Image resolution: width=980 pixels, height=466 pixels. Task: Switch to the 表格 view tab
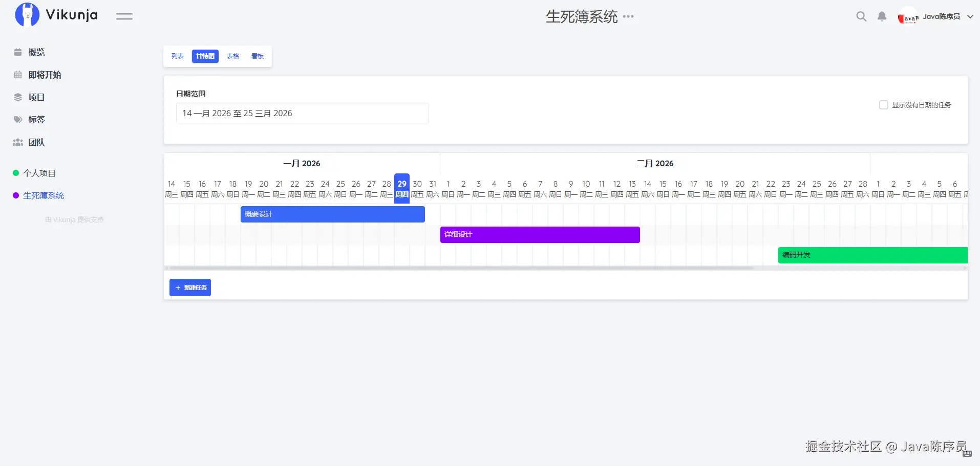coord(233,56)
